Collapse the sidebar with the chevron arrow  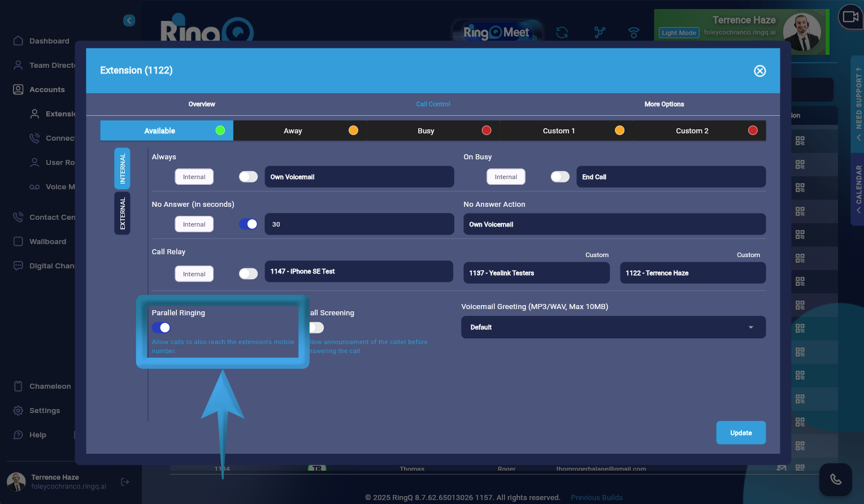pos(129,20)
